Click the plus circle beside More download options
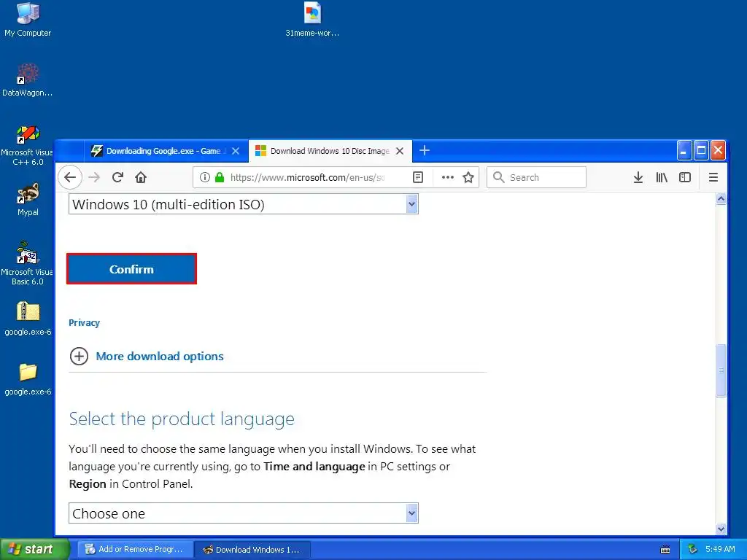747x560 pixels. click(79, 356)
